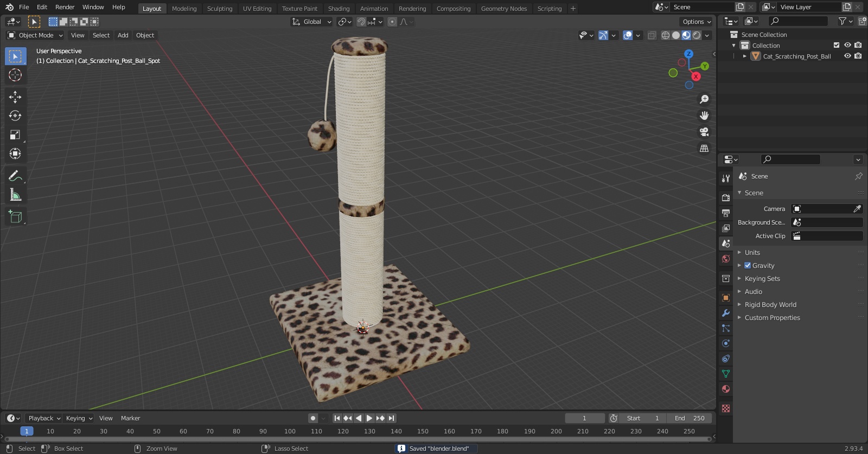Image resolution: width=868 pixels, height=454 pixels.
Task: Open the File menu
Action: pos(24,7)
